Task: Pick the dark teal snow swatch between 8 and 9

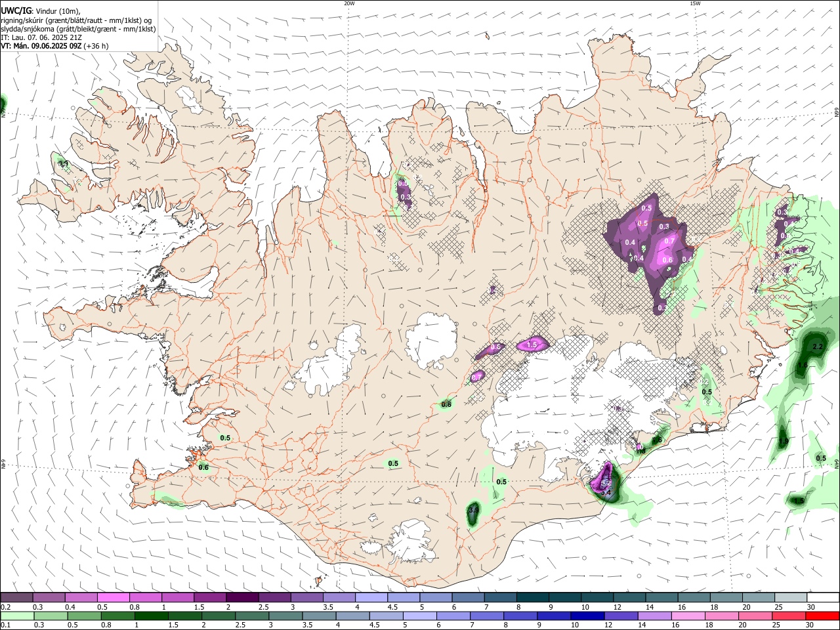Action: click(x=532, y=597)
